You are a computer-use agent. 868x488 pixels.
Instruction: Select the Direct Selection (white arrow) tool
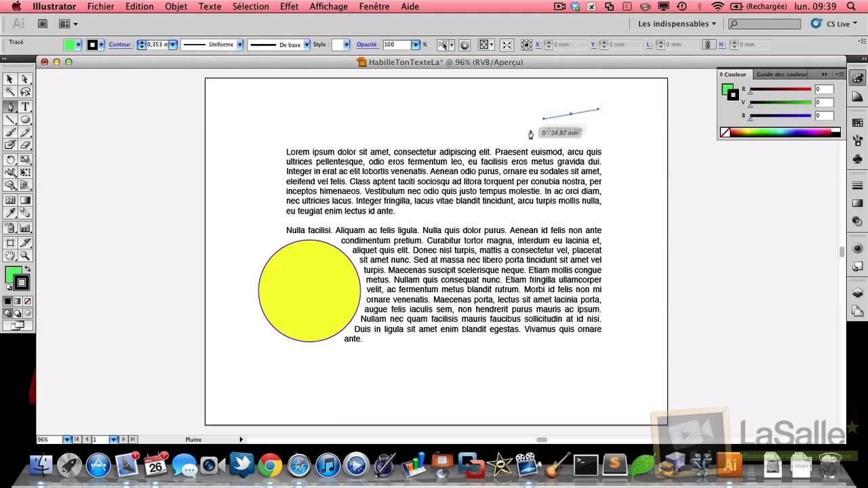[25, 79]
